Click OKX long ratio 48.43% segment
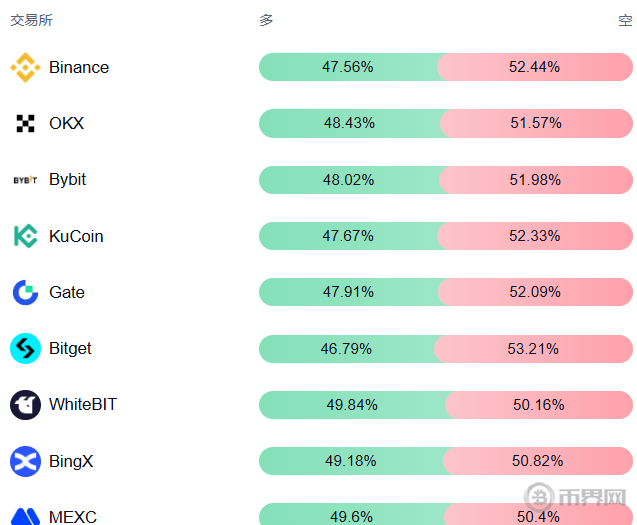The image size is (637, 525). tap(349, 123)
